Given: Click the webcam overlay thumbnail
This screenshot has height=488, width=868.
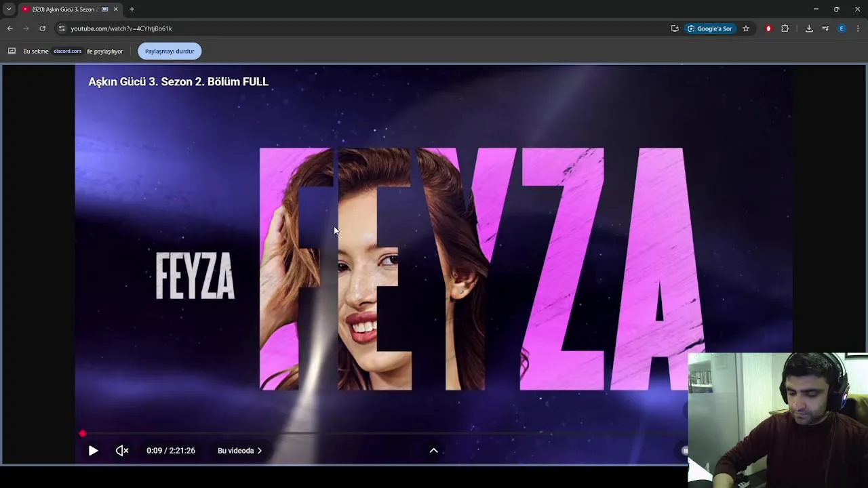Looking at the screenshot, I should pos(778,420).
